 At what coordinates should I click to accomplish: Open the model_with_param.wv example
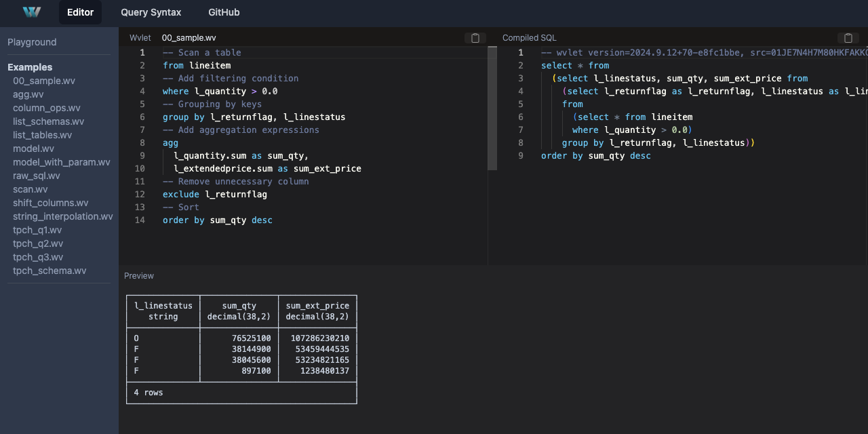tap(62, 162)
